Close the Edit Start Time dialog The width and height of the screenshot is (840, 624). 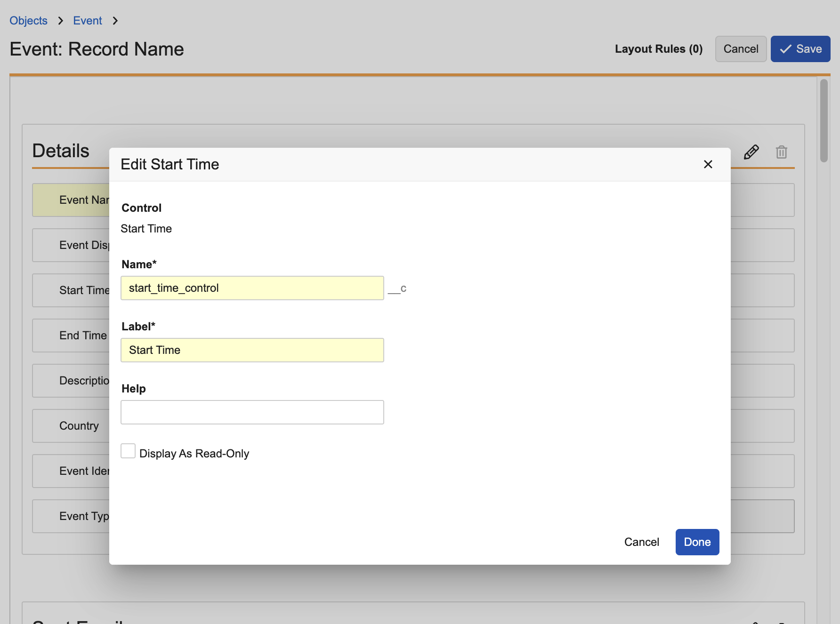click(x=708, y=164)
